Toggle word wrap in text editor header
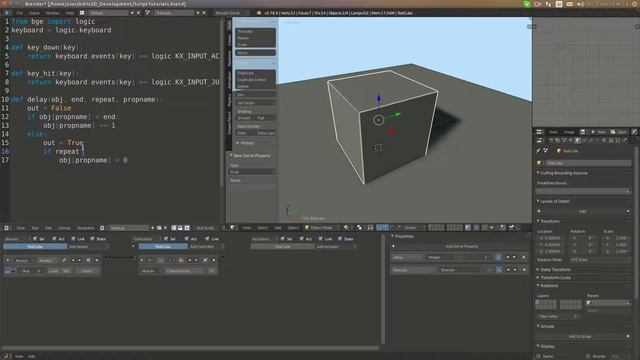Viewport: 640px width, 360px height. tap(180, 228)
